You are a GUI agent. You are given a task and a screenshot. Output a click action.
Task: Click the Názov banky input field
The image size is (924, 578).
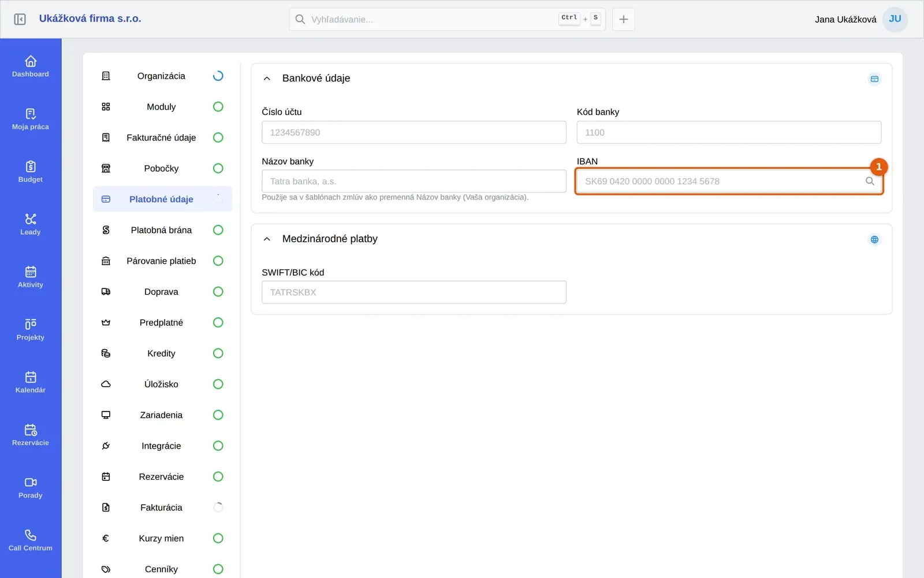414,181
